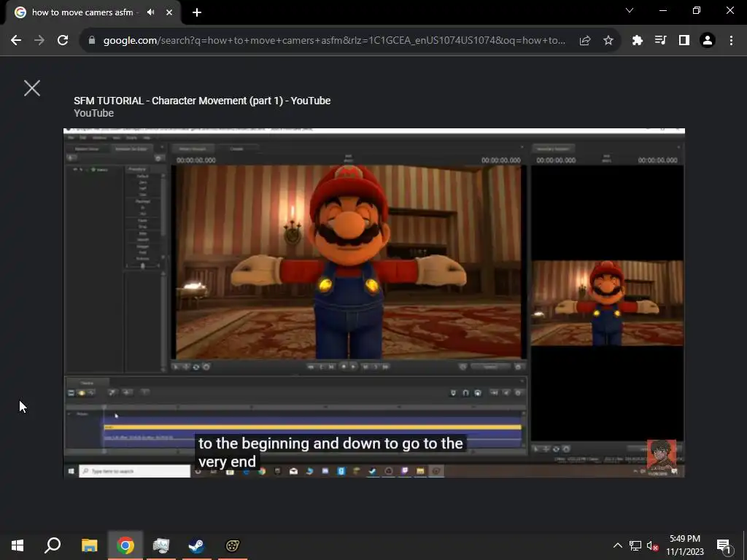
Task: Open File Explorer from the taskbar
Action: click(x=89, y=545)
